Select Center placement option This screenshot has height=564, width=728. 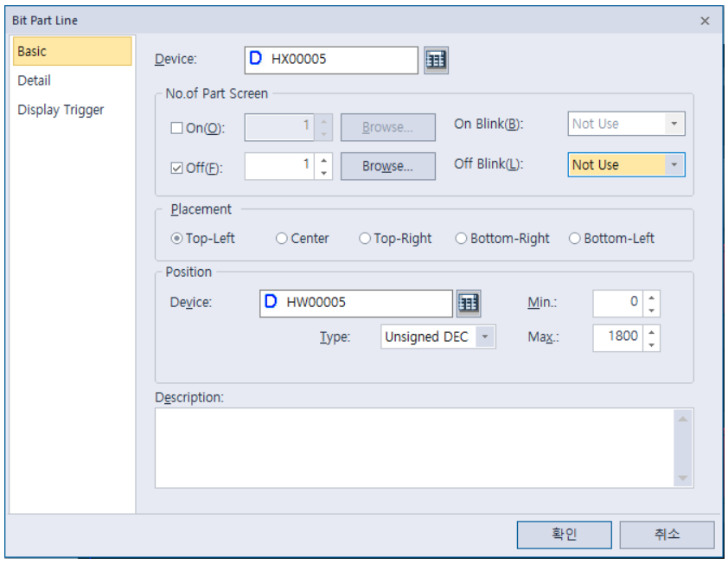(x=282, y=239)
